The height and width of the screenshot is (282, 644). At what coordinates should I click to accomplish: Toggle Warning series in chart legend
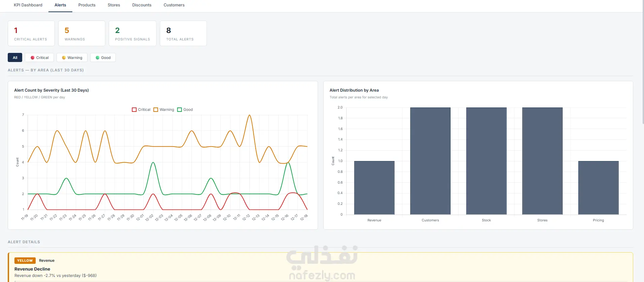164,109
